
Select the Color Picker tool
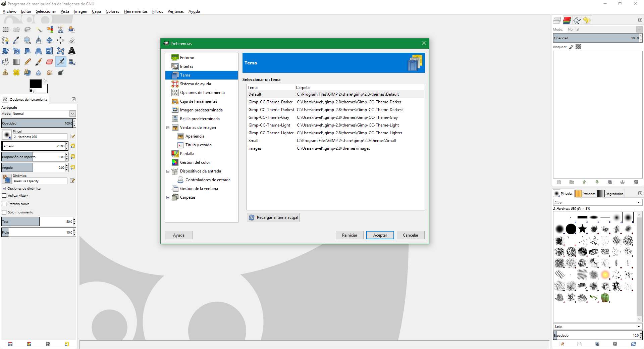pyautogui.click(x=16, y=40)
